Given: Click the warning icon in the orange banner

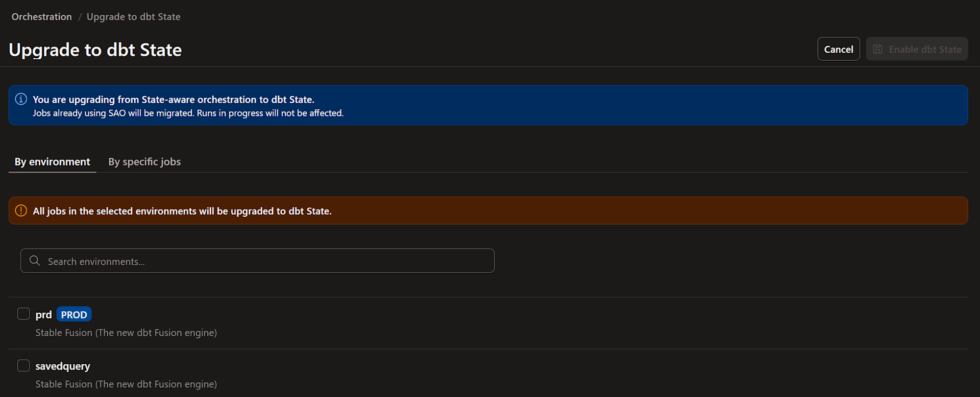Looking at the screenshot, I should [x=21, y=211].
